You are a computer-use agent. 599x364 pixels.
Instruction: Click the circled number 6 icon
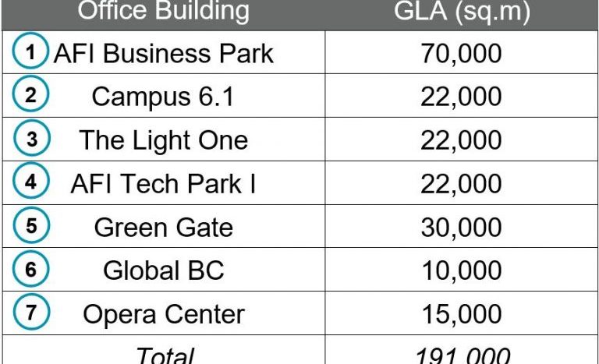pos(30,269)
